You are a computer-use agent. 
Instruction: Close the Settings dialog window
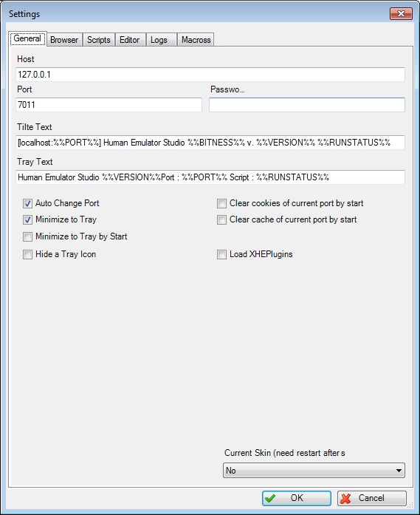click(401, 14)
